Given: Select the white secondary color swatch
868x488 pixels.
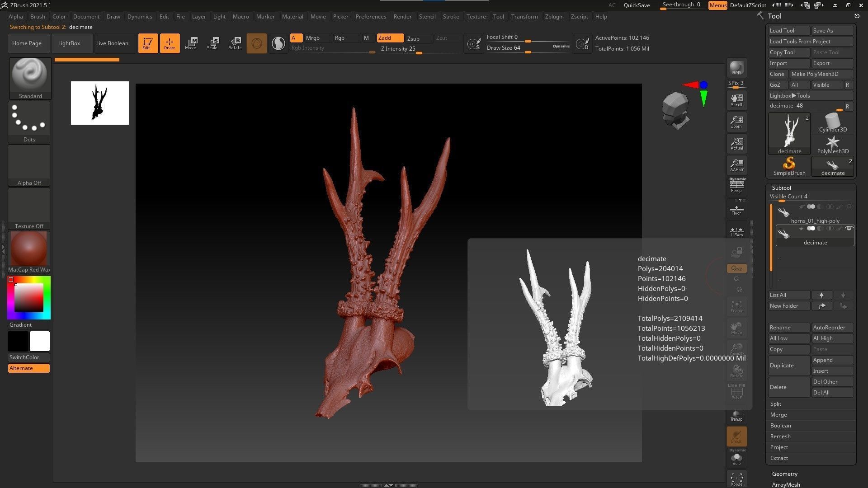Looking at the screenshot, I should point(40,341).
